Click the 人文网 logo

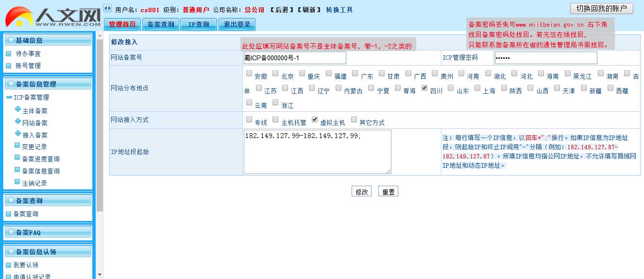click(x=52, y=17)
